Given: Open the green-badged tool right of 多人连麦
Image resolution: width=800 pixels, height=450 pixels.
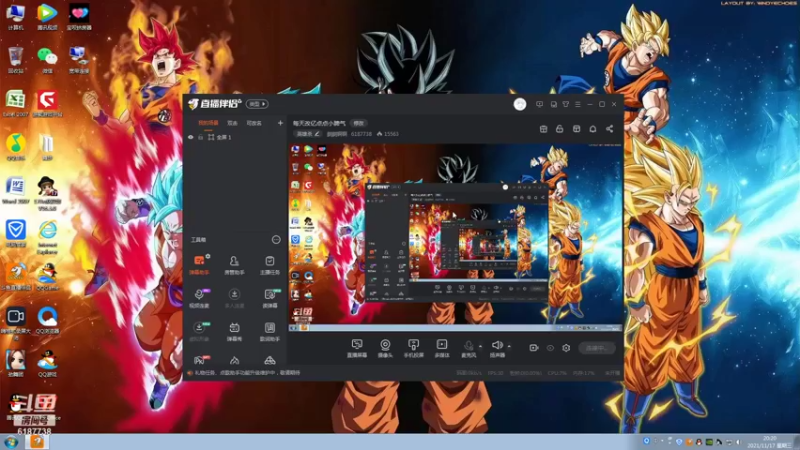Looking at the screenshot, I should (x=269, y=298).
